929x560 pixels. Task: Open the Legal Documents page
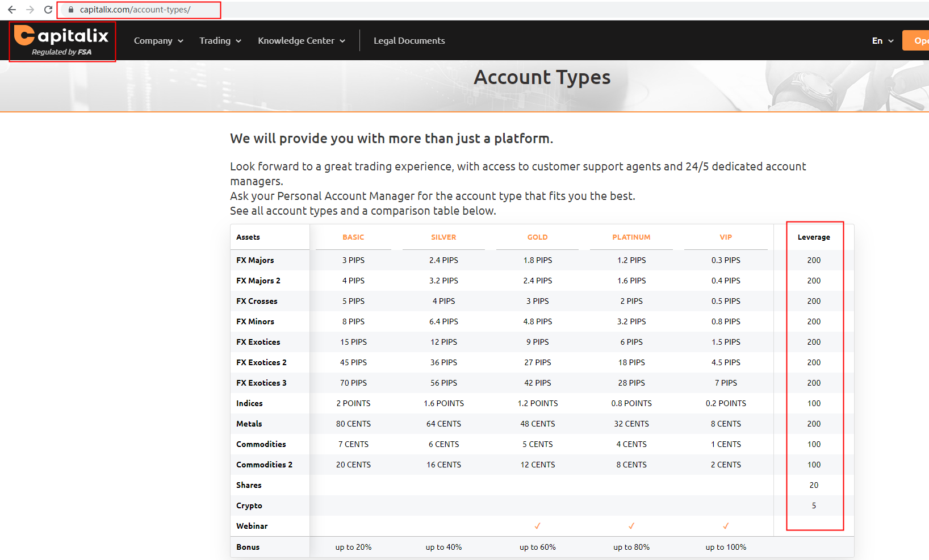[x=409, y=41]
